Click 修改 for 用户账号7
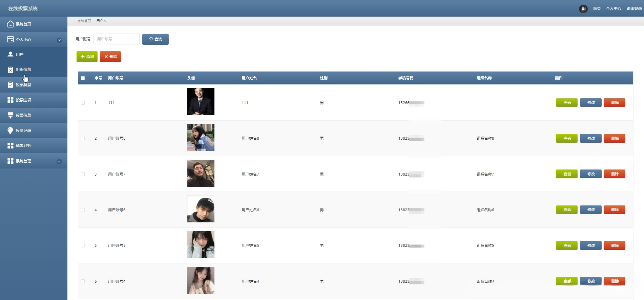This screenshot has width=644, height=300. click(x=591, y=174)
